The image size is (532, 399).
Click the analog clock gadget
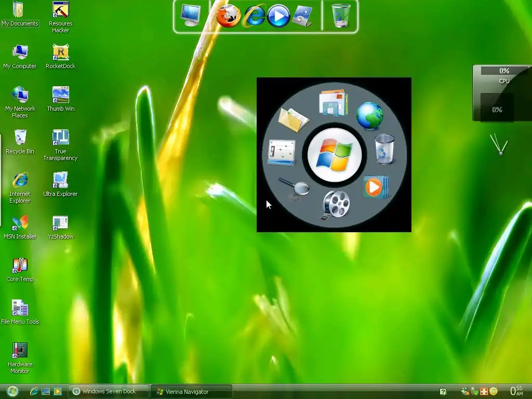tap(499, 144)
